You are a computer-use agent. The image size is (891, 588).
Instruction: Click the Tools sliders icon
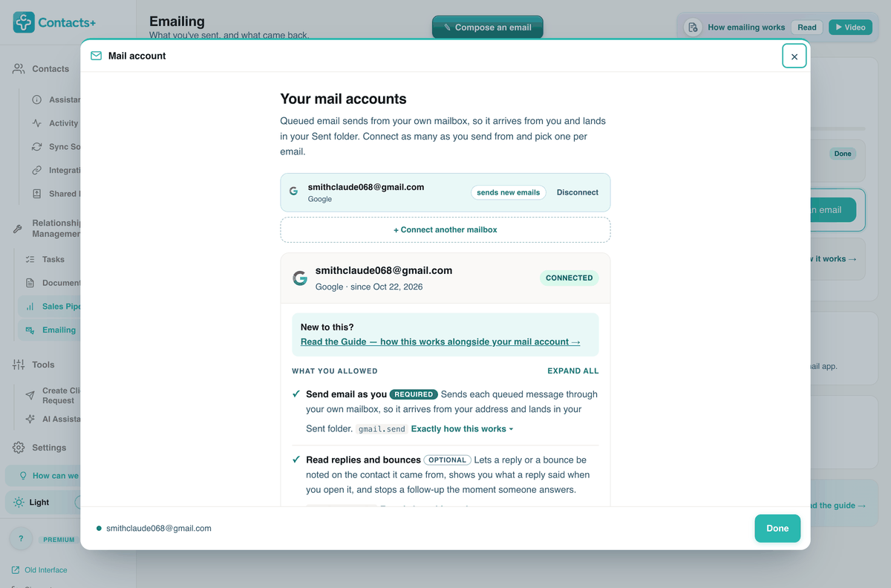tap(19, 365)
